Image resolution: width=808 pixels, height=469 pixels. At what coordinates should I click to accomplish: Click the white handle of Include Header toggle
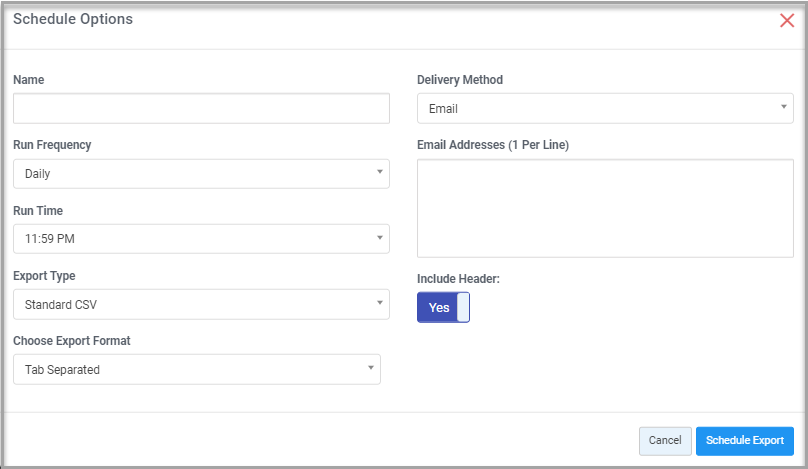tap(463, 307)
